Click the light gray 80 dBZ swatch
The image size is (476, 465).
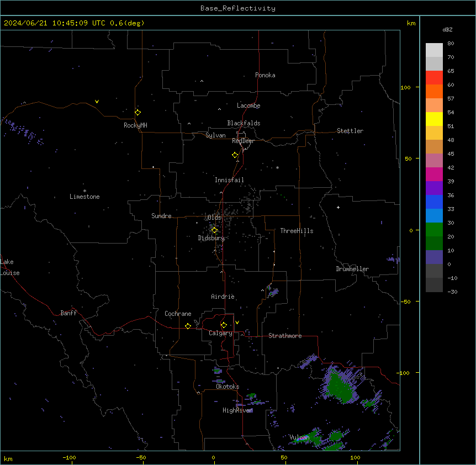tap(434, 50)
